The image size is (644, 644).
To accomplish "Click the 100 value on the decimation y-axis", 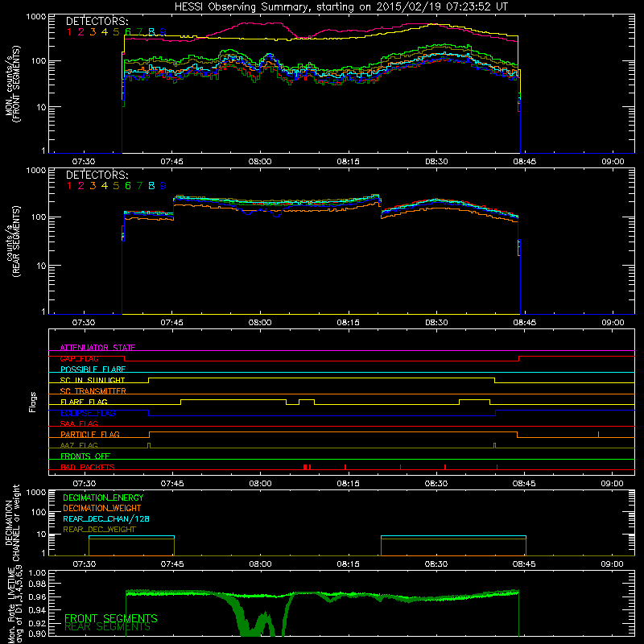I will (x=39, y=512).
